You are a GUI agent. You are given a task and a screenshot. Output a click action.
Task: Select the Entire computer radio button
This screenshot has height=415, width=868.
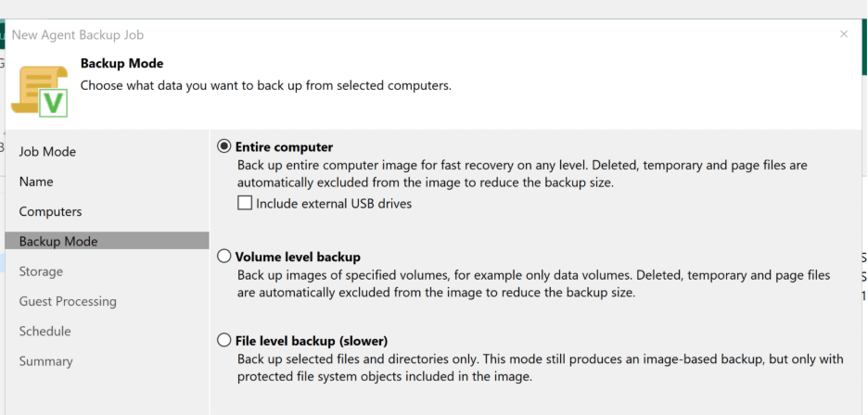tap(223, 146)
